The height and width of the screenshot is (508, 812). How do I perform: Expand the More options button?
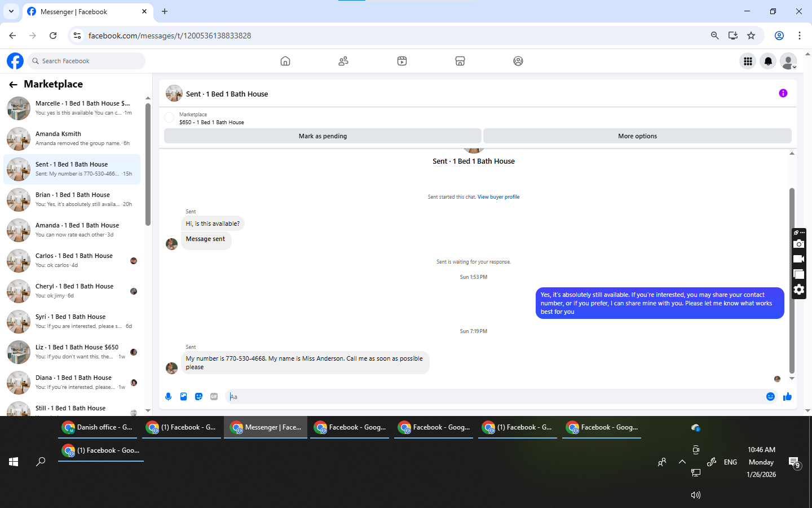pyautogui.click(x=637, y=136)
